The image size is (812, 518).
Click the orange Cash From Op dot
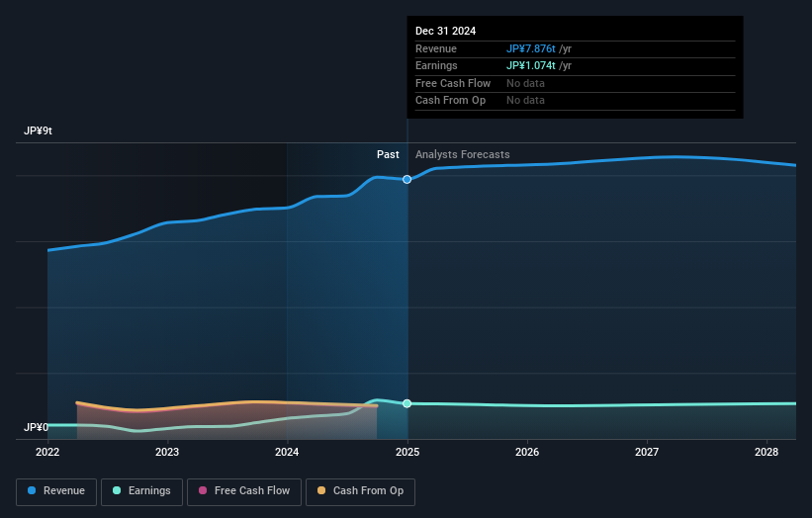pos(321,490)
